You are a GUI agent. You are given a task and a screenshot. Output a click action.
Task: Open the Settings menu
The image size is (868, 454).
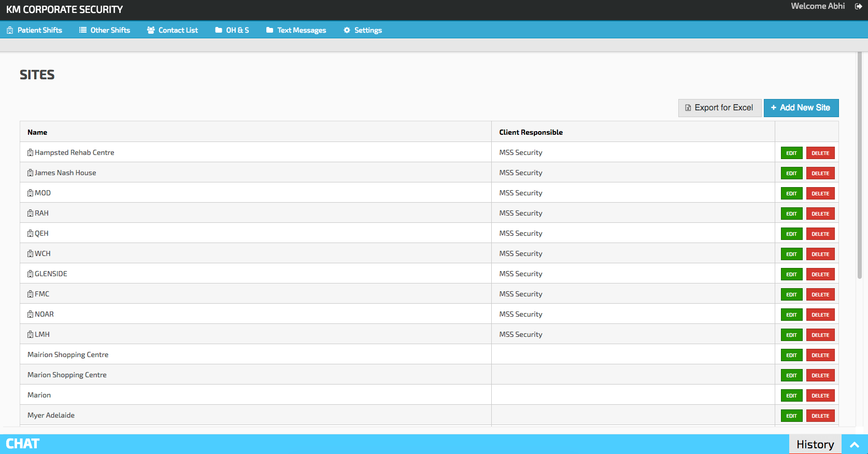(363, 30)
